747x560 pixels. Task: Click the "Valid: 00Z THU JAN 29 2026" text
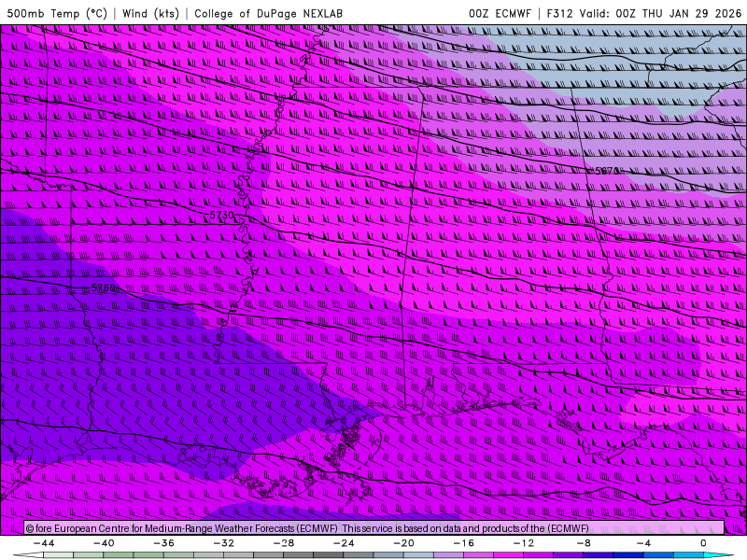coord(661,13)
